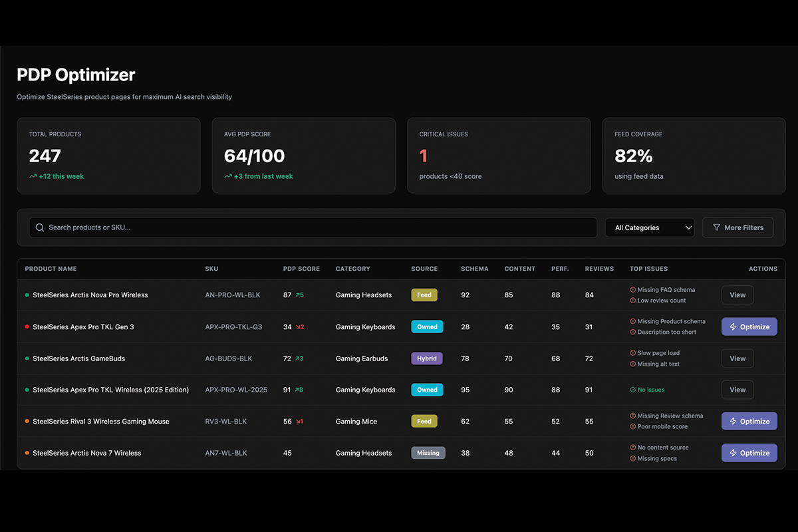Click the trend arrow beside +12 this week
The width and height of the screenshot is (798, 532).
(33, 176)
